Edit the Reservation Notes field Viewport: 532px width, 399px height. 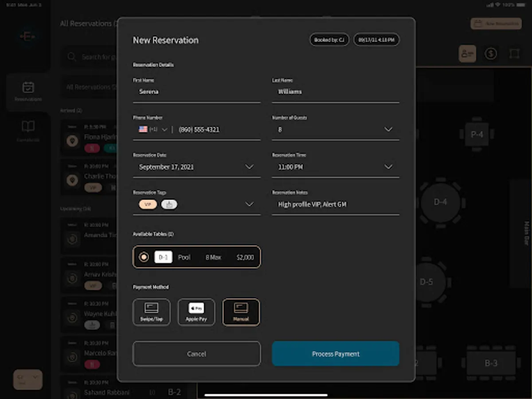pos(336,204)
